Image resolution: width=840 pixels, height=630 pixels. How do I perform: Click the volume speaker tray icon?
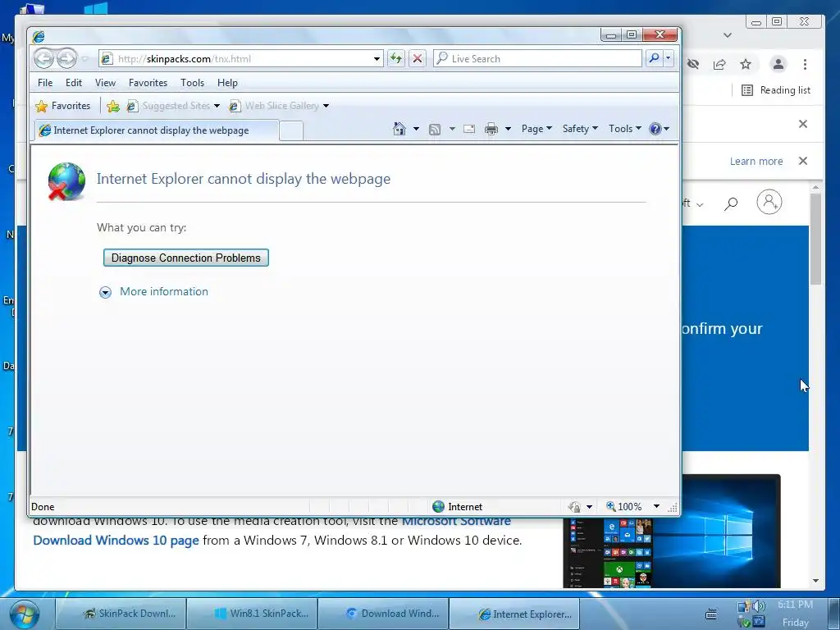point(759,606)
